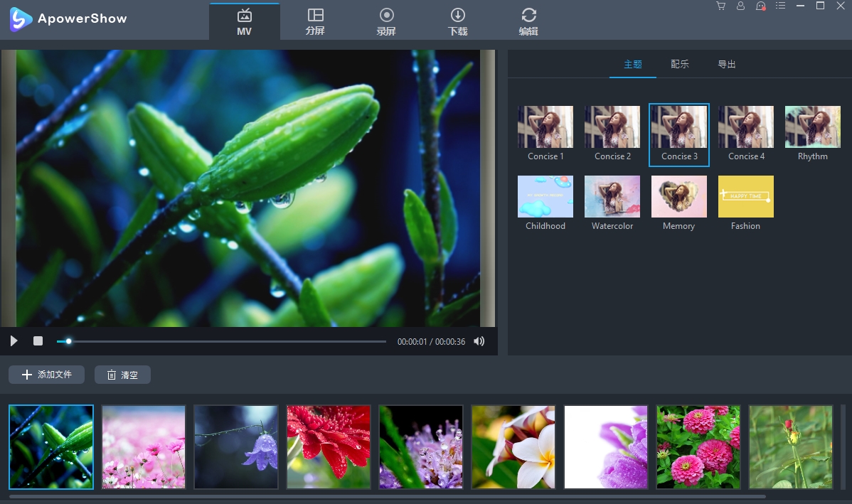Open the 导出 export tab
This screenshot has height=504, width=852.
click(726, 64)
